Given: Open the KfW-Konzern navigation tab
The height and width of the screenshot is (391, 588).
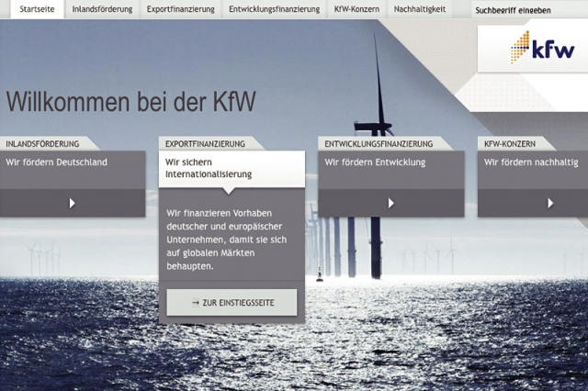Looking at the screenshot, I should coord(356,9).
